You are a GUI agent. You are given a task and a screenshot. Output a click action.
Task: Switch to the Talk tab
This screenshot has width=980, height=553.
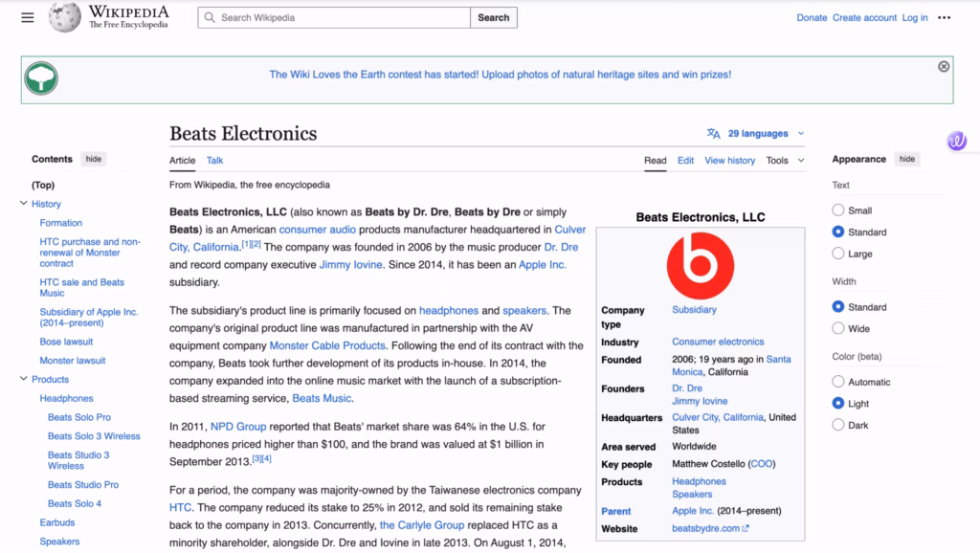pyautogui.click(x=214, y=161)
